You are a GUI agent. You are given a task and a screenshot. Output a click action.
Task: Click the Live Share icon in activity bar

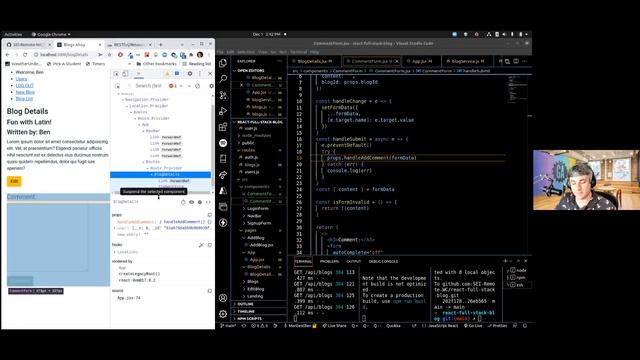[223, 175]
